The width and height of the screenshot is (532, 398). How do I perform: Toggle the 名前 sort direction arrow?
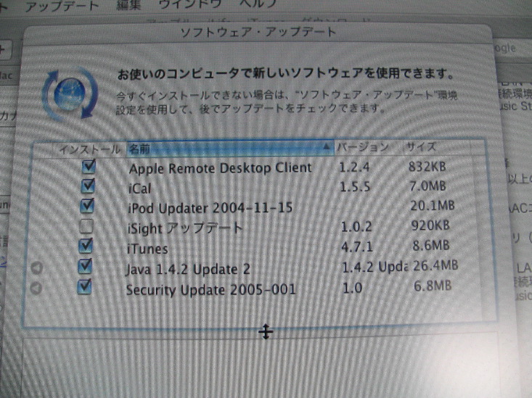(x=326, y=146)
